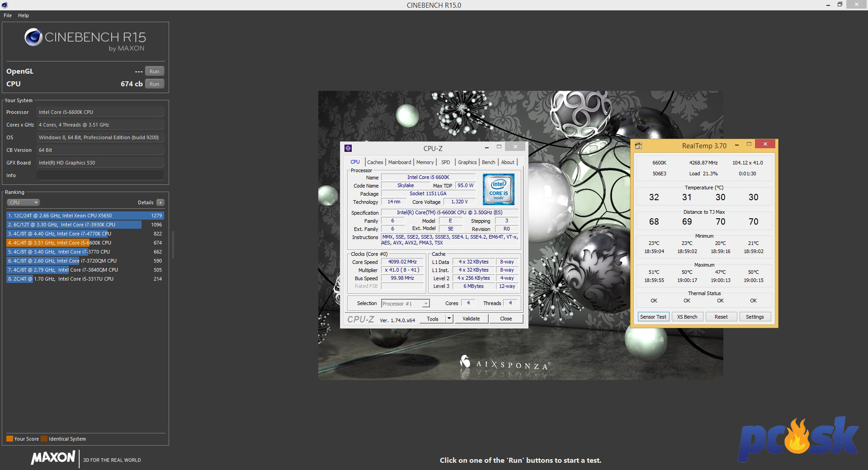Maximize the RealTemp window
The image size is (868, 470).
tap(749, 145)
